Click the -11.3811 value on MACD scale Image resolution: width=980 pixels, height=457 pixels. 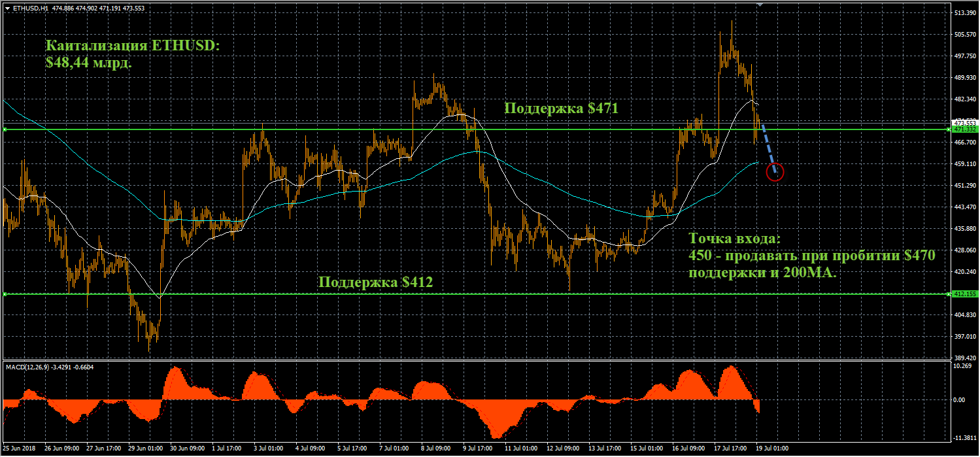coord(964,439)
